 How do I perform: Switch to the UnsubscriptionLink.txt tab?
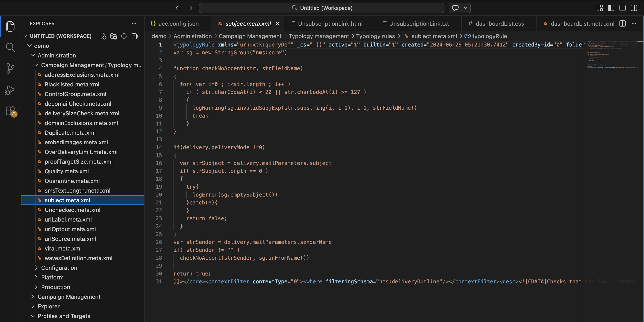[x=418, y=23]
